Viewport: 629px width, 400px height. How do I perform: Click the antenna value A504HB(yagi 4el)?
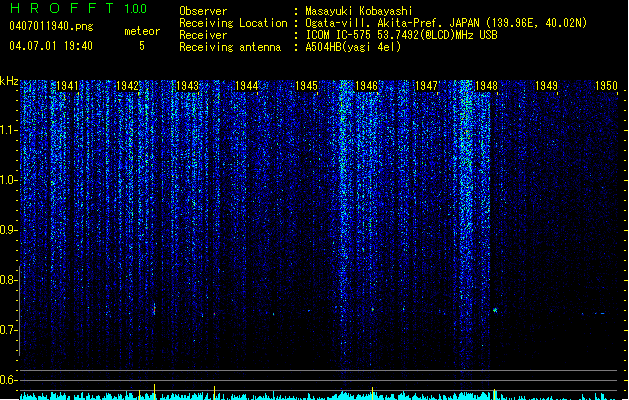click(353, 47)
